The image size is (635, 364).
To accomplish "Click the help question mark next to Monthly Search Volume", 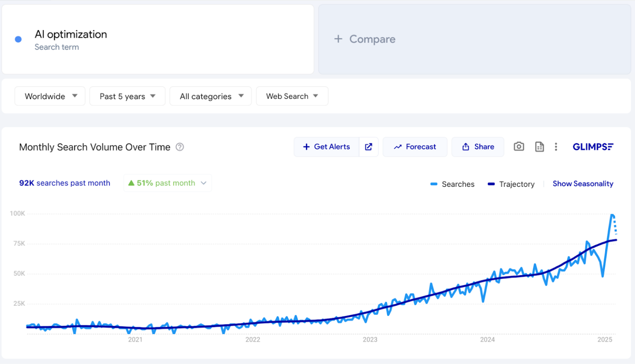I will [180, 147].
